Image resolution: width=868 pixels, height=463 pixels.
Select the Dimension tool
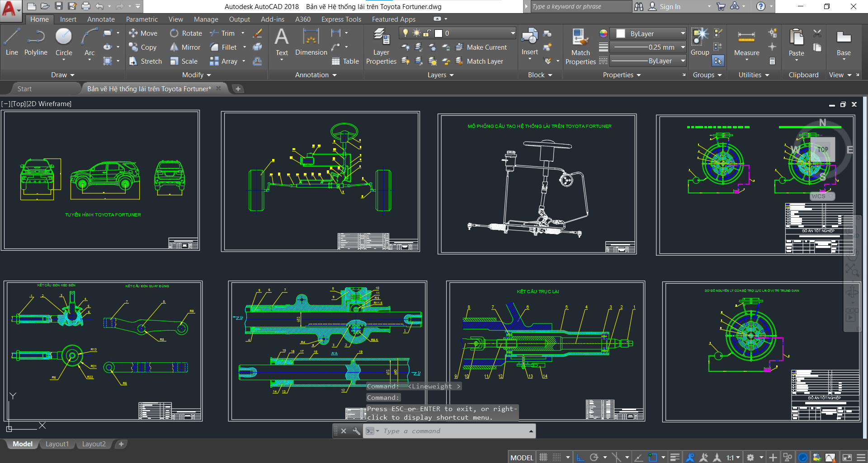pyautogui.click(x=311, y=42)
